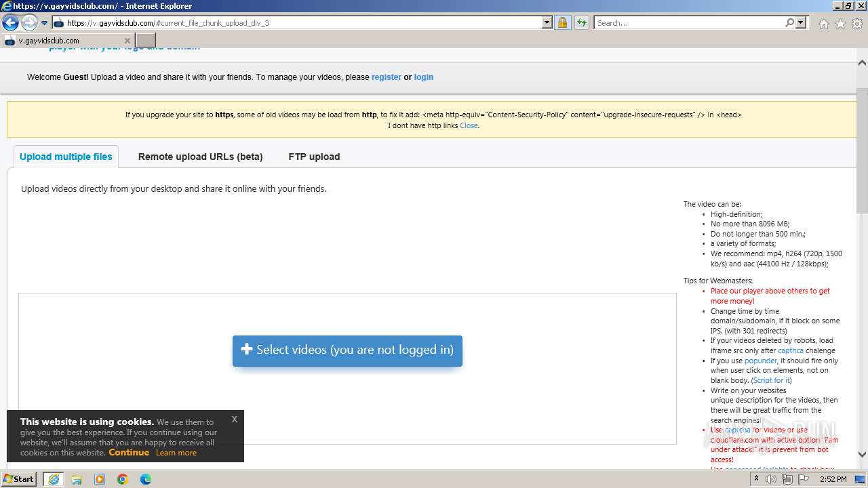Viewport: 868px width, 488px height.
Task: Open Windows Media Player taskbar icon
Action: 100,479
